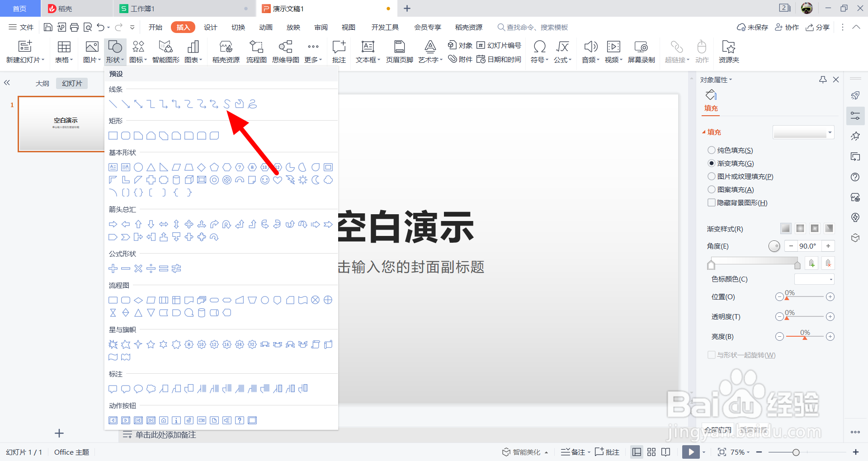
Task: Select the flowchart decision diamond
Action: [x=138, y=300]
